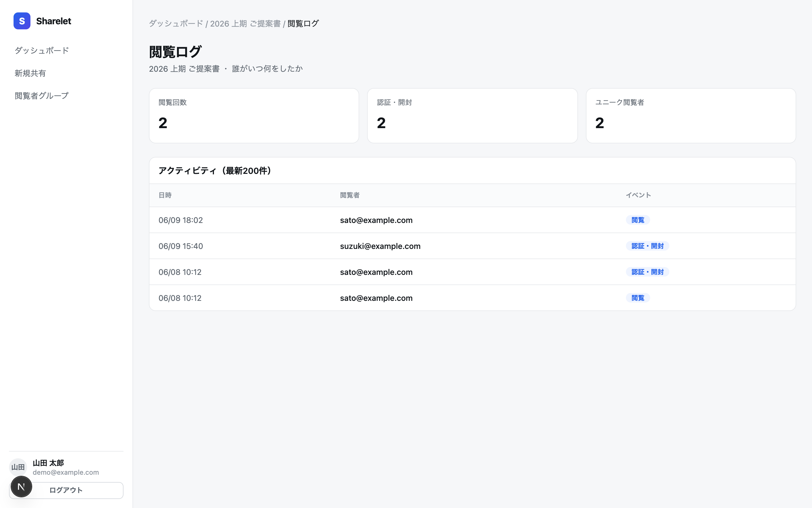Click the 山田 太郎 user name
Viewport: 812px width, 508px height.
click(x=48, y=463)
